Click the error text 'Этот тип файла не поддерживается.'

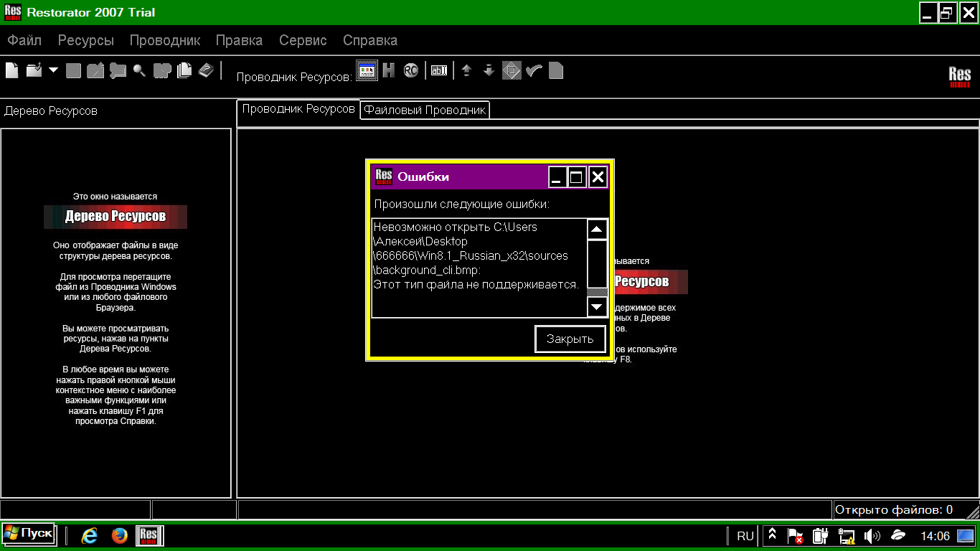click(x=476, y=284)
